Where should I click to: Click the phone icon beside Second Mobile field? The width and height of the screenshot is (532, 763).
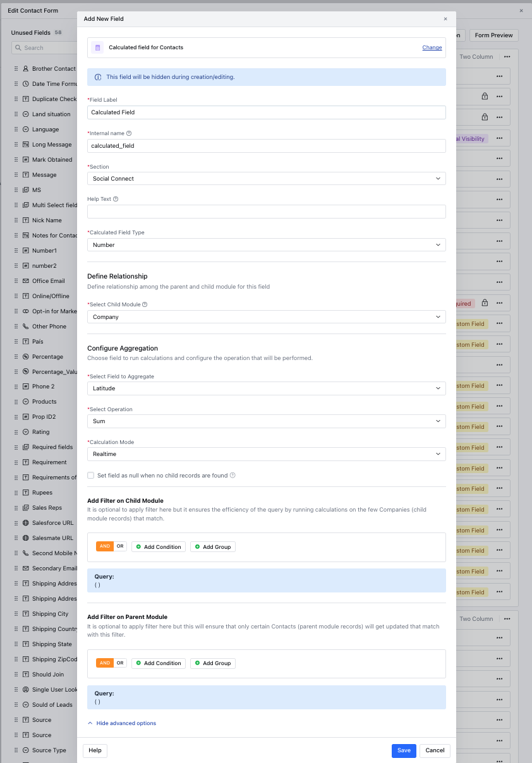[x=26, y=553]
